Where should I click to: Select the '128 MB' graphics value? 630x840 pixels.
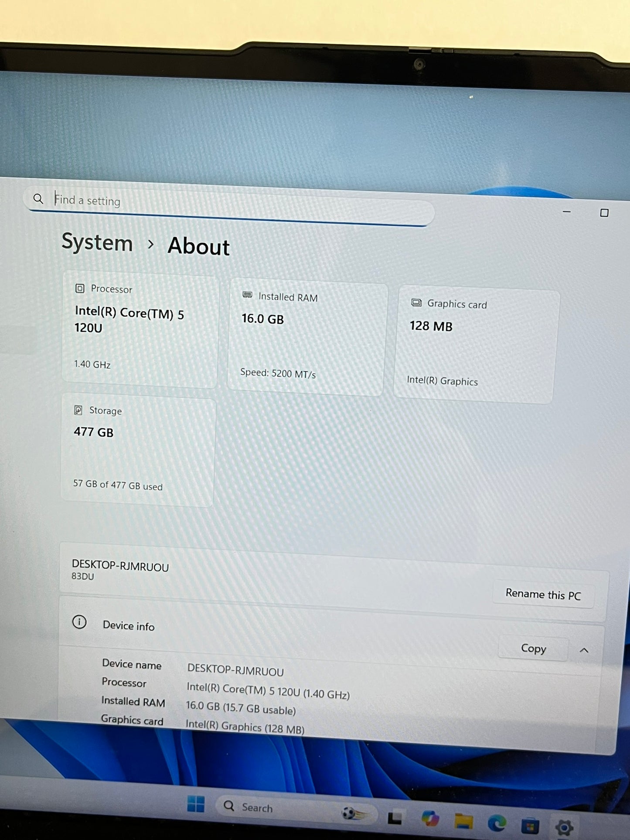(x=431, y=326)
